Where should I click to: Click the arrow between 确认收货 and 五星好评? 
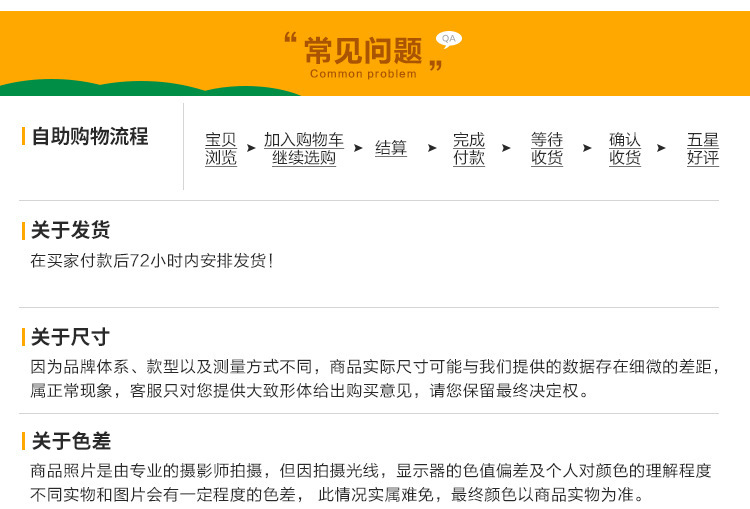[x=661, y=148]
